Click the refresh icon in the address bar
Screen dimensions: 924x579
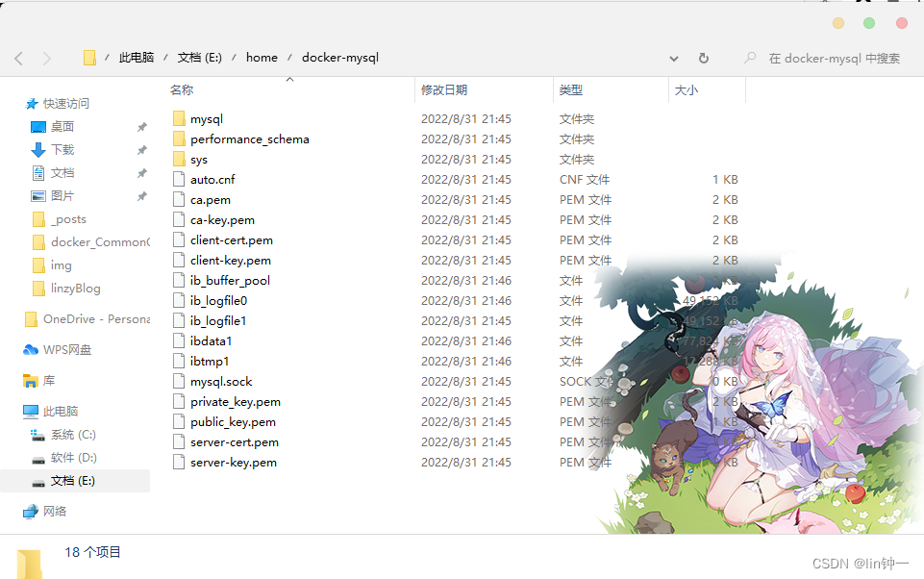point(703,58)
